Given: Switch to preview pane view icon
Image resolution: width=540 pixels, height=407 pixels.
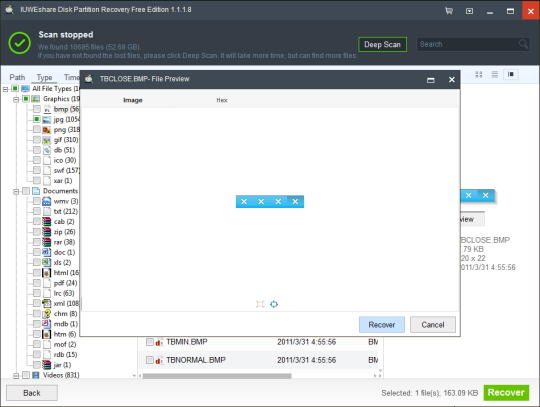Looking at the screenshot, I should (x=511, y=74).
